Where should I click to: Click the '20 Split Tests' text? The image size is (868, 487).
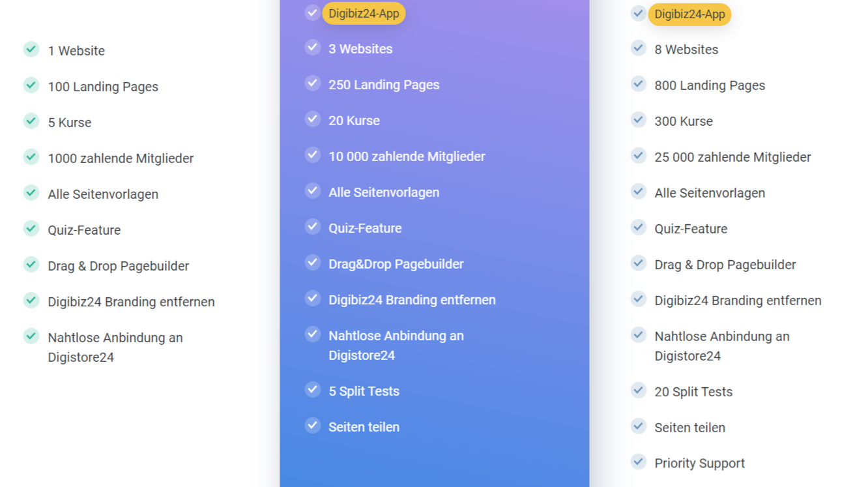tap(693, 392)
